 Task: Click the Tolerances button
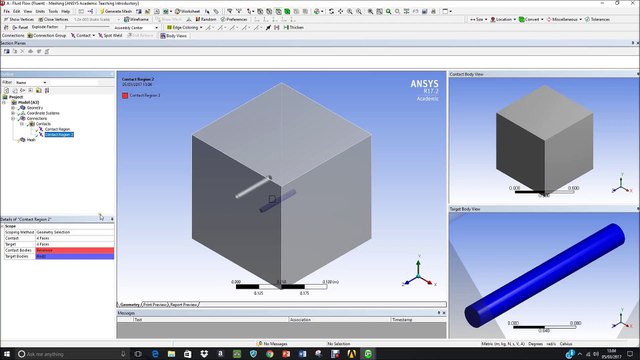597,19
